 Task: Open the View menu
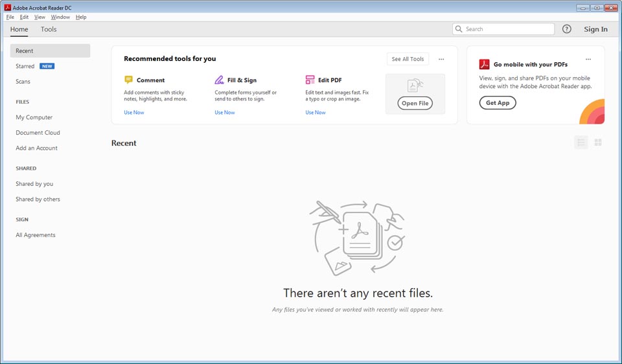click(x=40, y=17)
